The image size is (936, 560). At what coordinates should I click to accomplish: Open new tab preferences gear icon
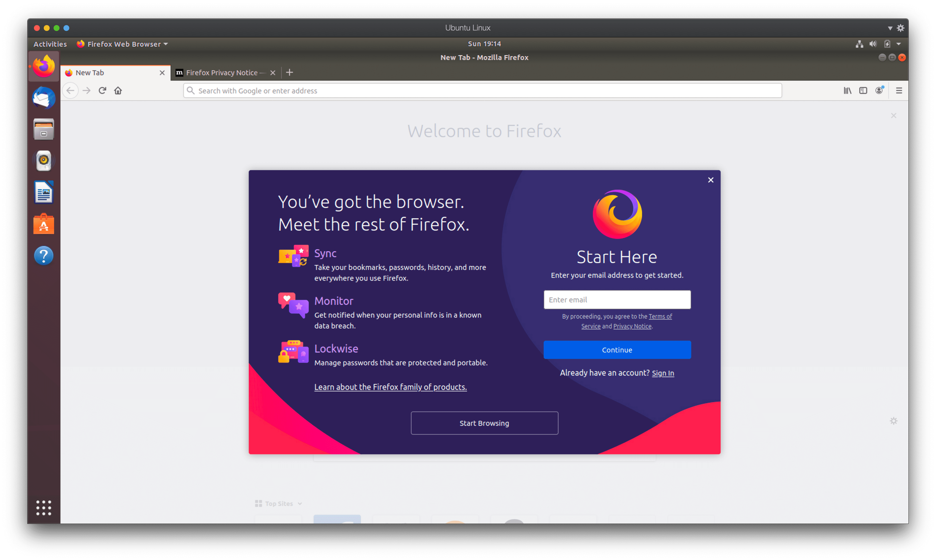[894, 421]
